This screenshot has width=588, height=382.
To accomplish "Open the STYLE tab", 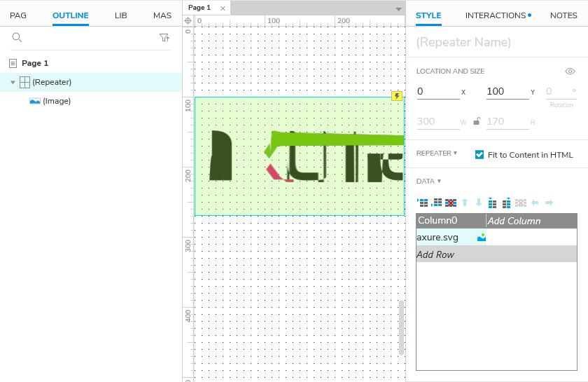I will (x=428, y=15).
